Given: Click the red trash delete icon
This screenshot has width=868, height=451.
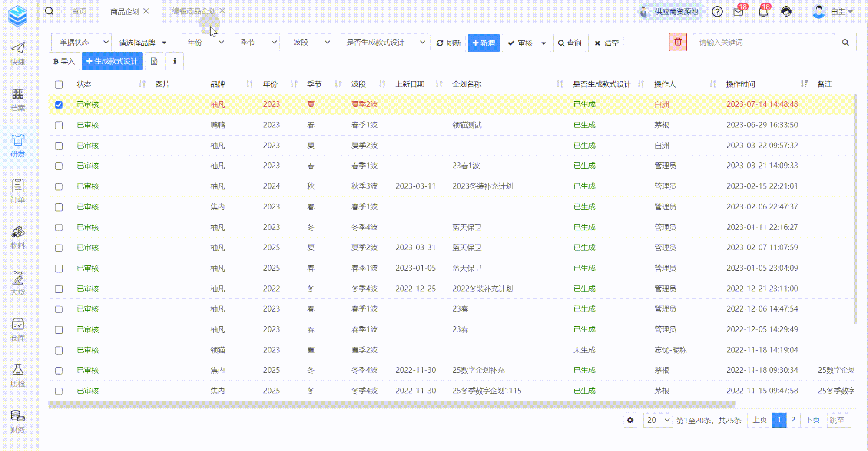Looking at the screenshot, I should 677,43.
